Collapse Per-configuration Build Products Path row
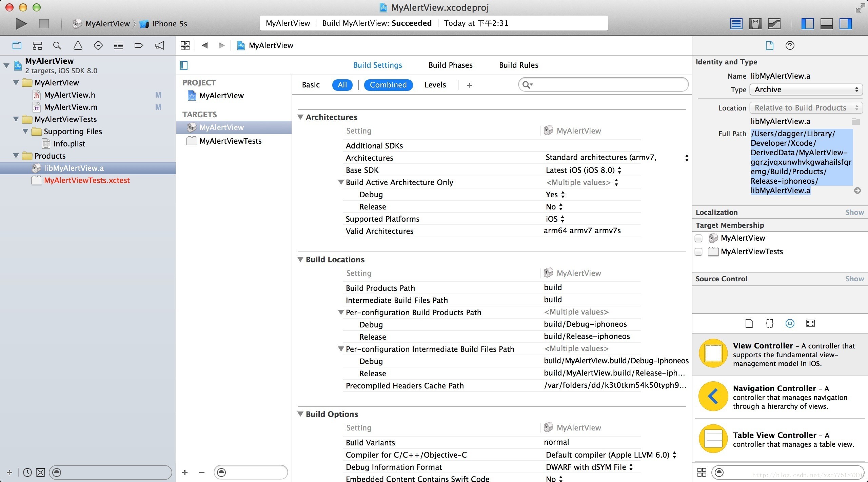 pyautogui.click(x=341, y=312)
